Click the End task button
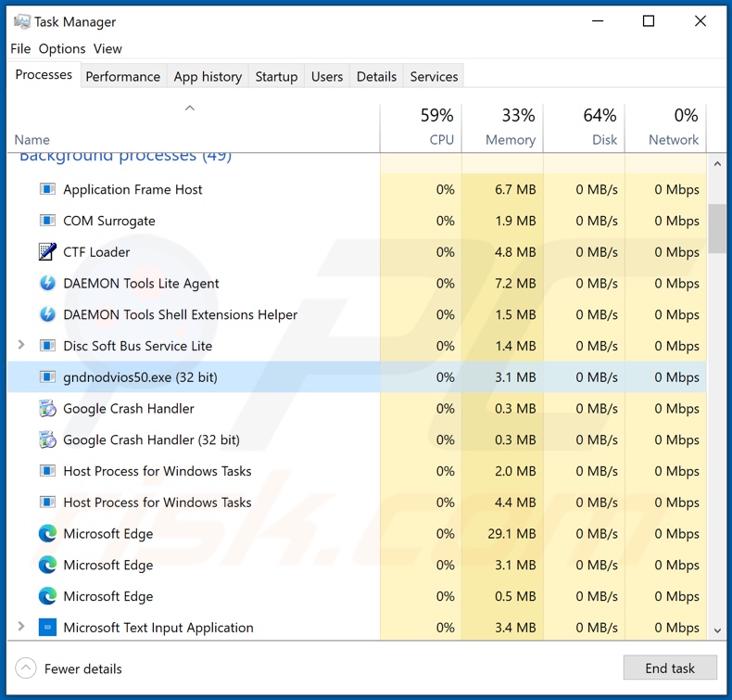 [x=670, y=668]
